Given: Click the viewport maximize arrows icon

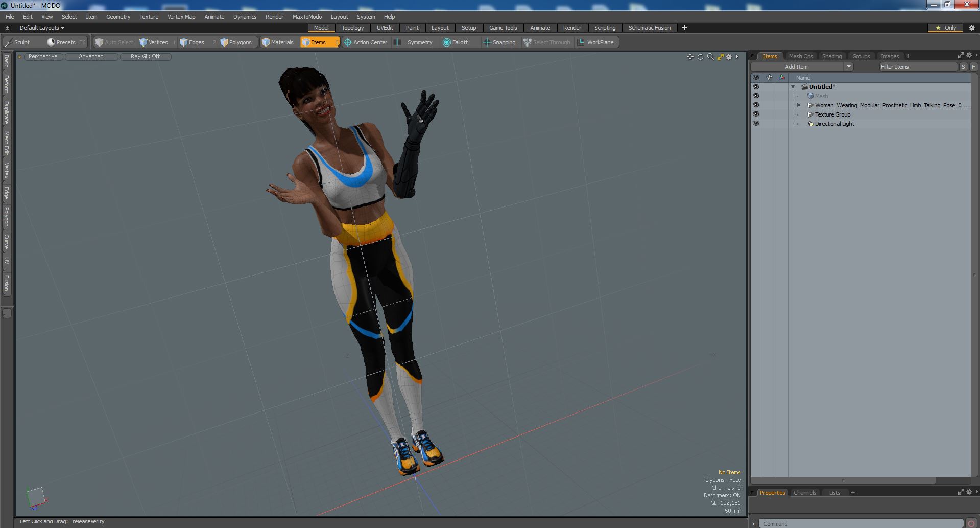Looking at the screenshot, I should coord(720,57).
